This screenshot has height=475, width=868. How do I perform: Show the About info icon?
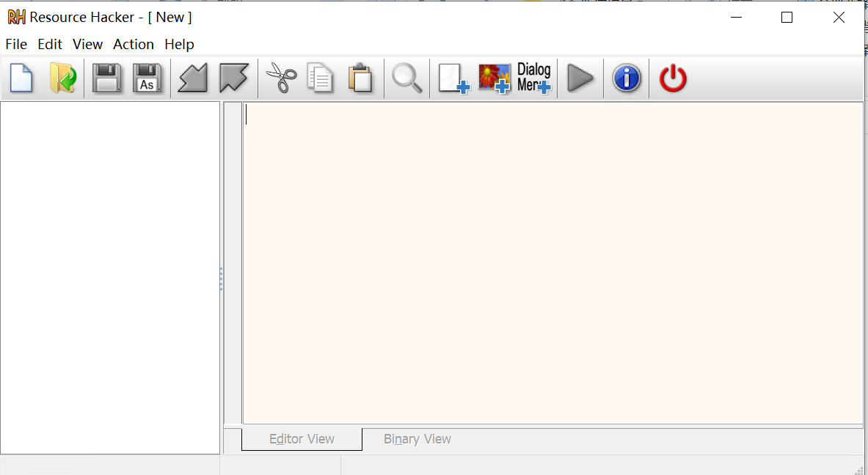pos(627,78)
